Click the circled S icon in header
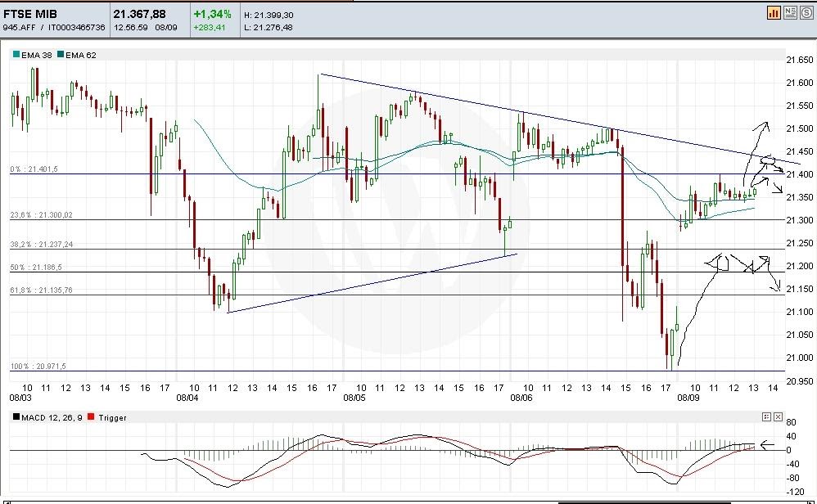 pos(806,12)
